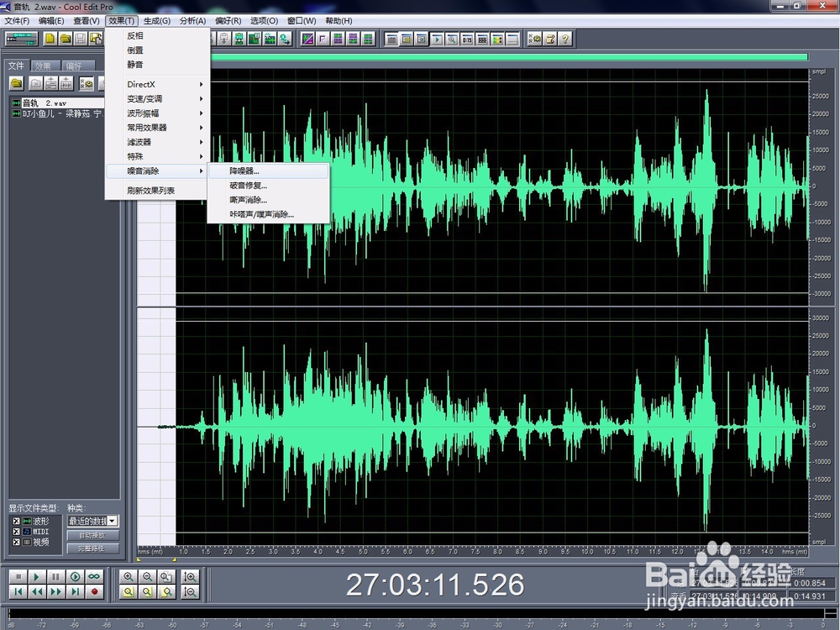Image resolution: width=840 pixels, height=630 pixels.
Task: Start recording with the red record button
Action: 94,591
